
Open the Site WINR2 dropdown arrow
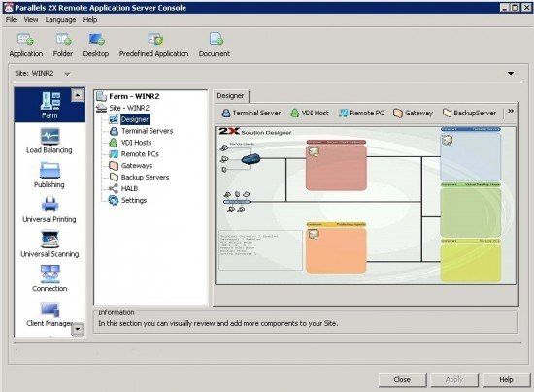[67, 74]
